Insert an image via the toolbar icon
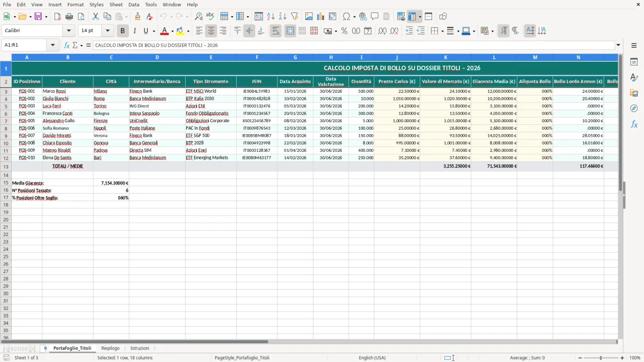 (309, 17)
